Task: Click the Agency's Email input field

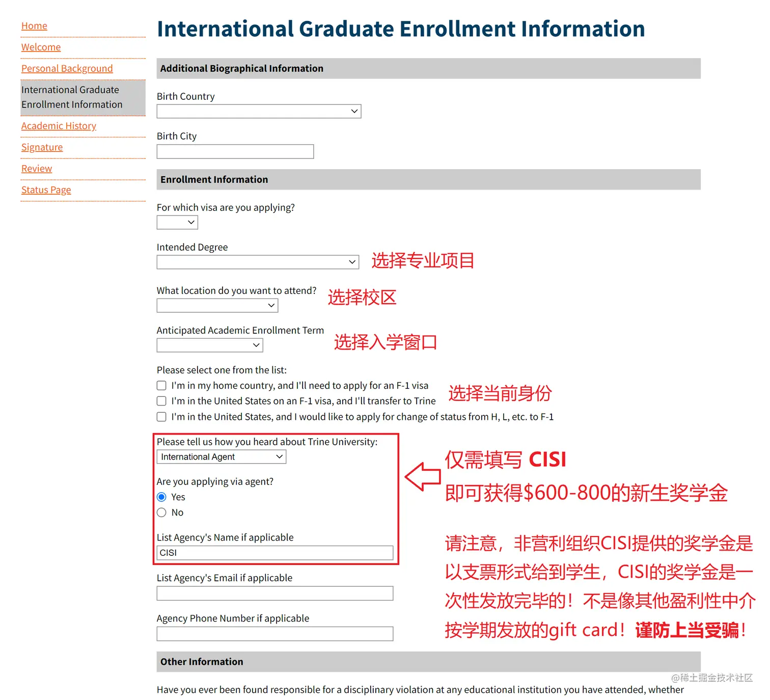Action: coord(275,594)
